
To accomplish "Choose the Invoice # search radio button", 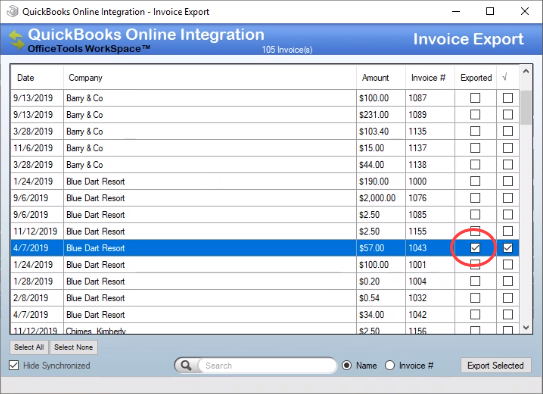I will [390, 365].
